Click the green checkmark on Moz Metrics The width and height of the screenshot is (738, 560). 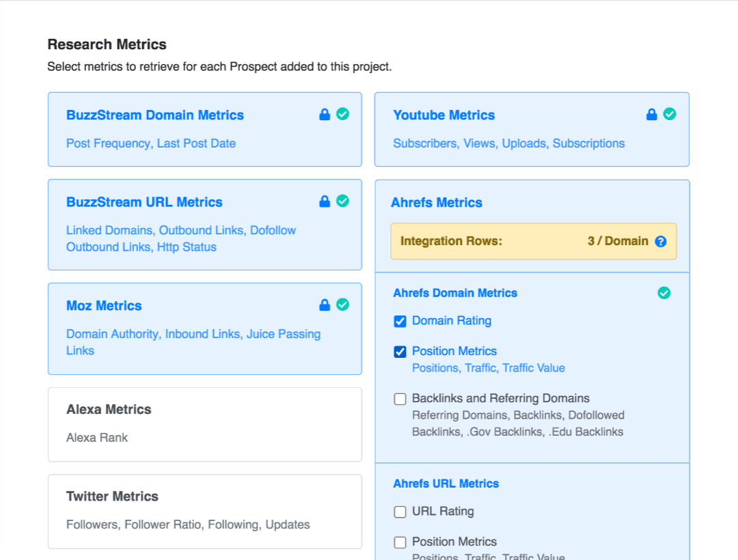(342, 305)
